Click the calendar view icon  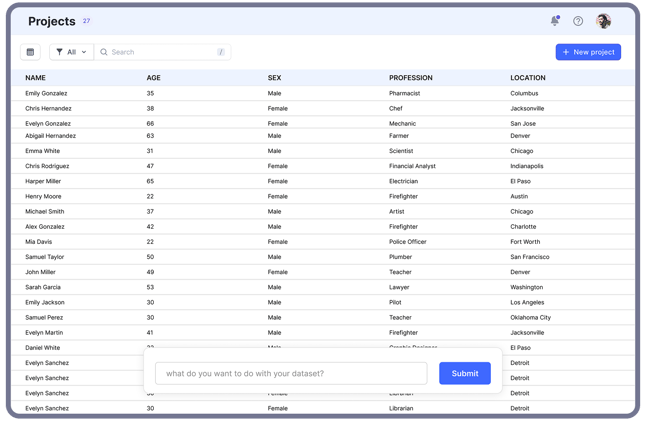[30, 52]
